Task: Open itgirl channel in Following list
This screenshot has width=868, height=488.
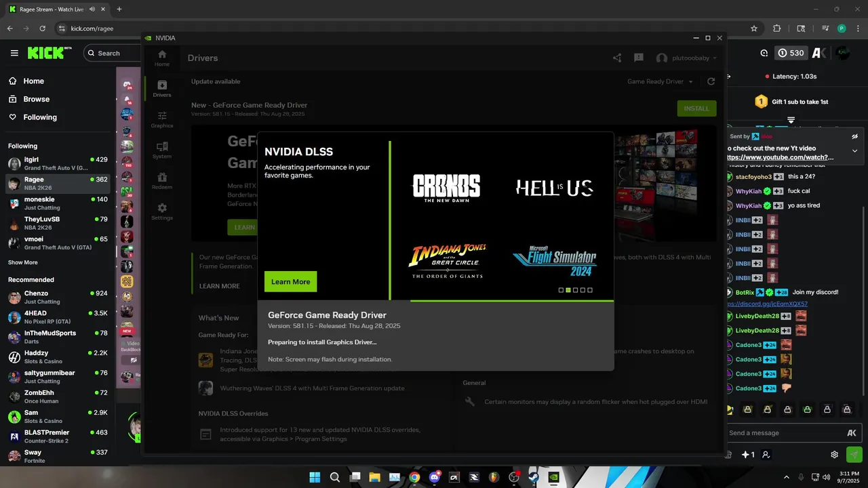Action: pyautogui.click(x=58, y=163)
